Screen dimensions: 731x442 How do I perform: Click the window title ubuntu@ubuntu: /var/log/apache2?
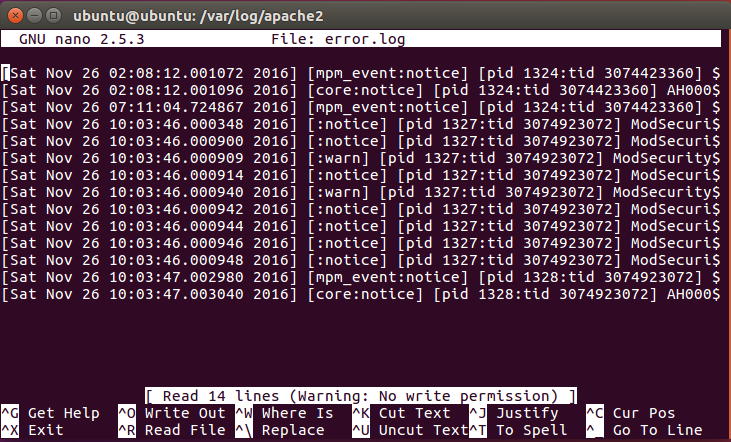[x=198, y=16]
